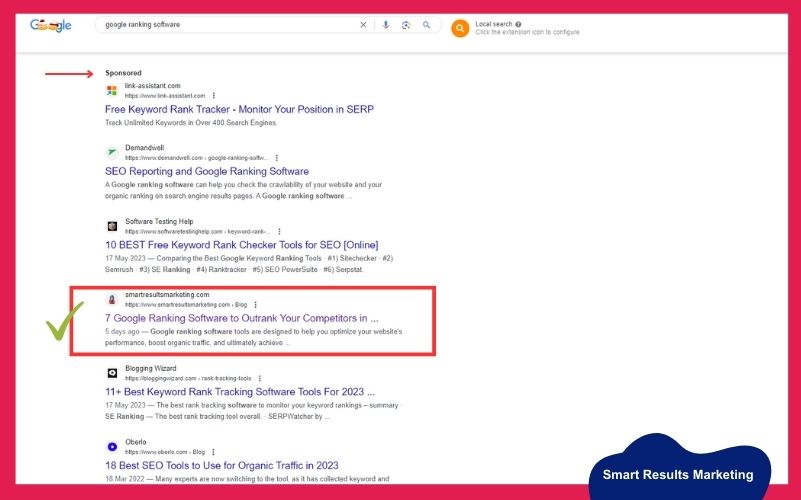Open three-dot menu for Demandwell result
801x500 pixels.
point(277,158)
